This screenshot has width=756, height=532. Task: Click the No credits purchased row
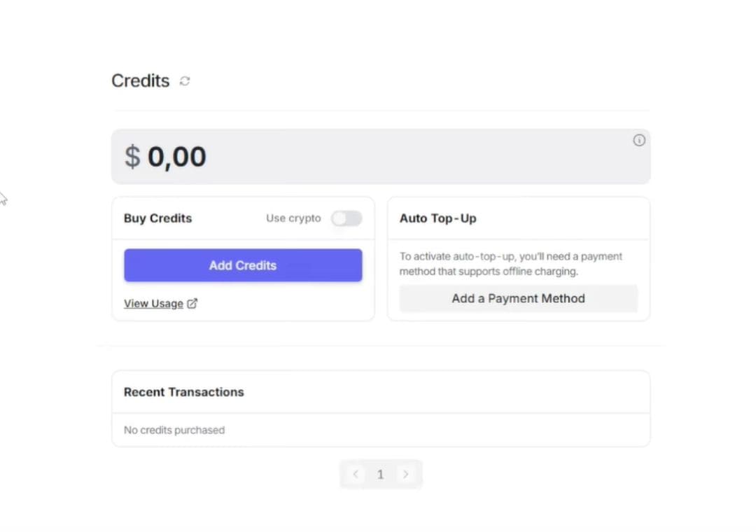381,430
